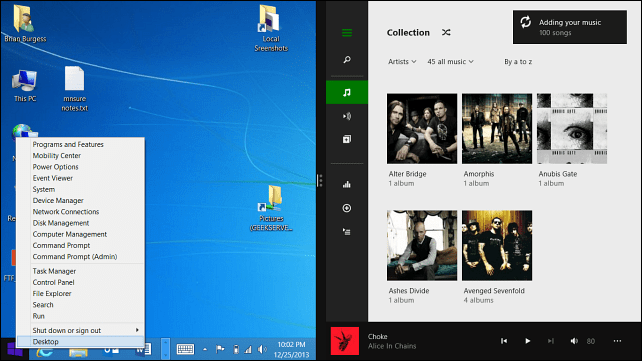Open search in Xbox Music sidebar
642x361 pixels.
pyautogui.click(x=347, y=60)
